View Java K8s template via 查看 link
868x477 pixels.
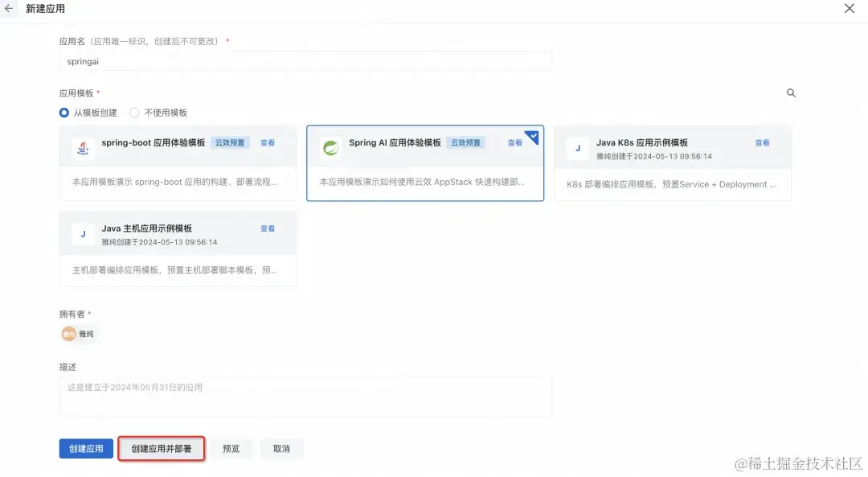763,143
